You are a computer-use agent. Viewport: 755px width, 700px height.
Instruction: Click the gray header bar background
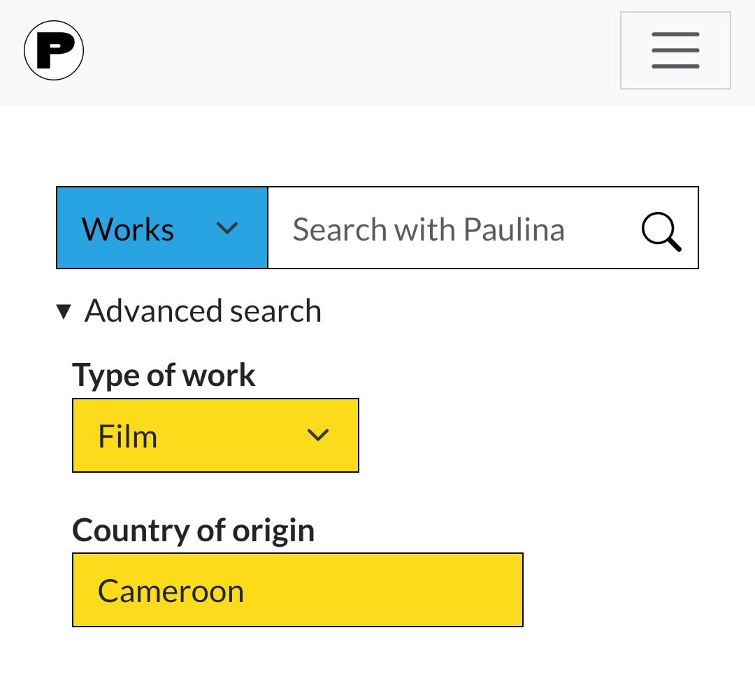pos(350,52)
